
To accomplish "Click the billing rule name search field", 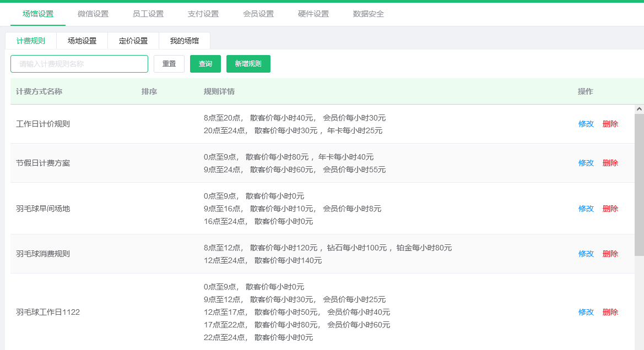I will (79, 64).
